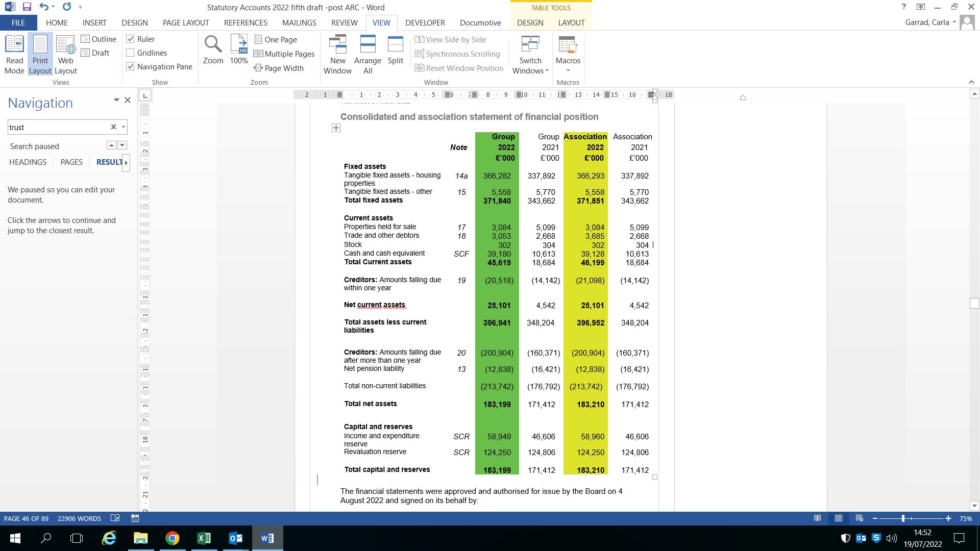Click the table move handle
Viewport: 980px width, 551px height.
pyautogui.click(x=336, y=128)
